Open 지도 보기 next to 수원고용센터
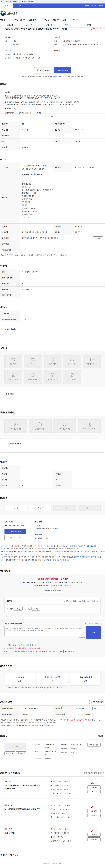Screen dimensions: 105x868 (x=98, y=709)
